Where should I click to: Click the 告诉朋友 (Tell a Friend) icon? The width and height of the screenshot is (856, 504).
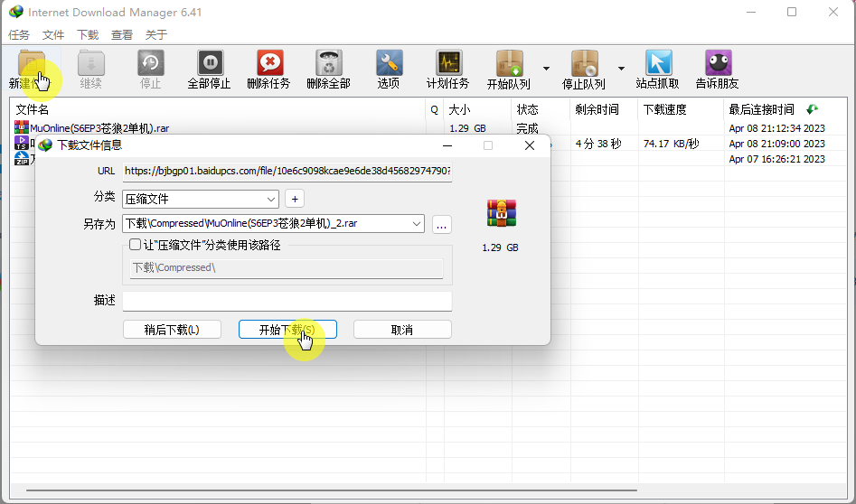(718, 63)
